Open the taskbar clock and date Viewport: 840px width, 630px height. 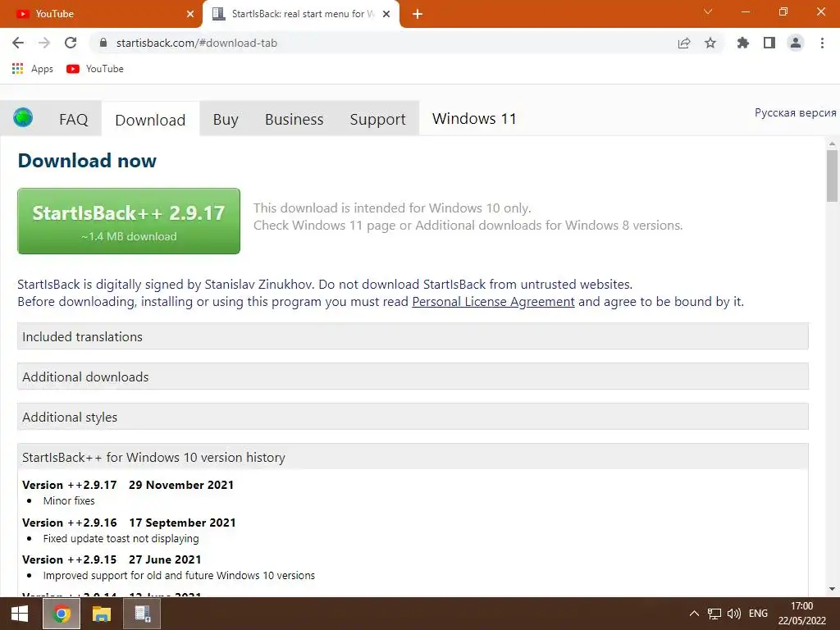802,614
